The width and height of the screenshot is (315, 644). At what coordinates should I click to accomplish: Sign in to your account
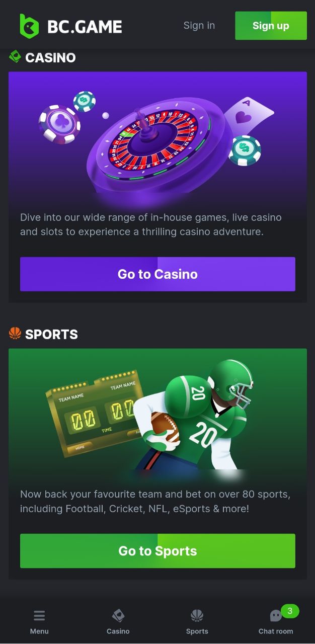pos(199,25)
